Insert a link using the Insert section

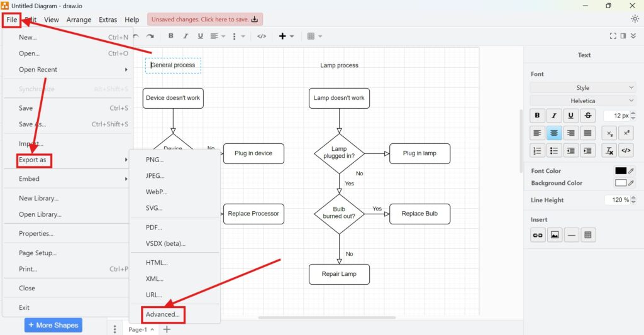click(537, 235)
